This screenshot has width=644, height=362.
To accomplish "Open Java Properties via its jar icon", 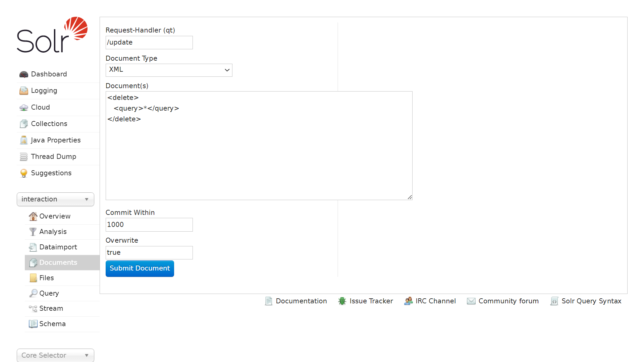I will click(23, 140).
